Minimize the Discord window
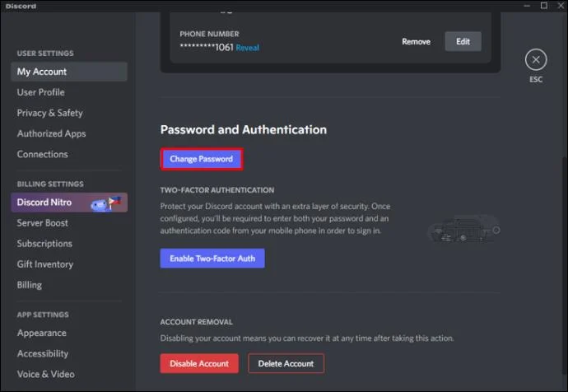Screen dimensions: 568x392 (527, 6)
